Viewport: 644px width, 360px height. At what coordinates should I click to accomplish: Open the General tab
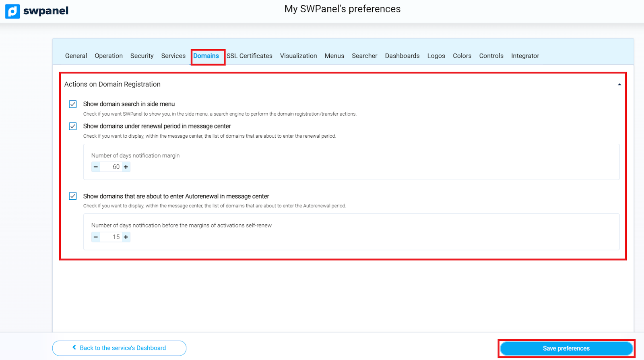pos(76,56)
